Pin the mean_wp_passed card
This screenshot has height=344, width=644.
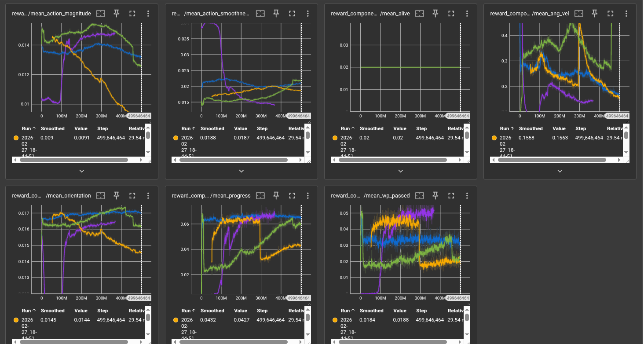pos(435,195)
